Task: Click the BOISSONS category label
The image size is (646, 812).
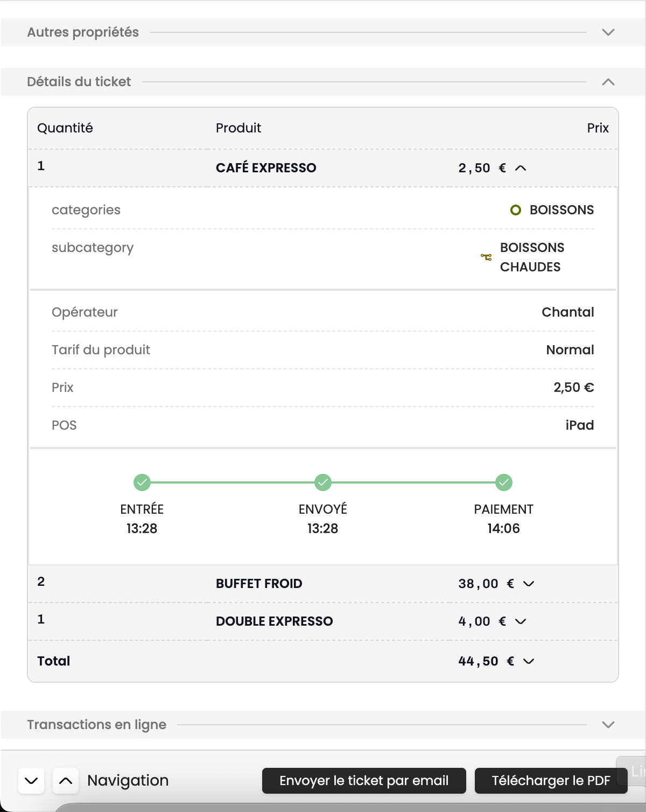Action: [561, 210]
